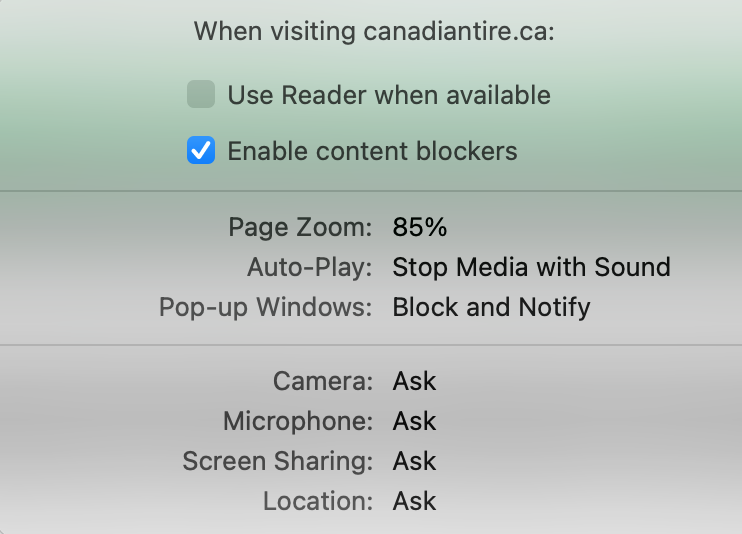
Task: Click the 'When visiting canadiantire.ca:' heading
Action: 374,31
